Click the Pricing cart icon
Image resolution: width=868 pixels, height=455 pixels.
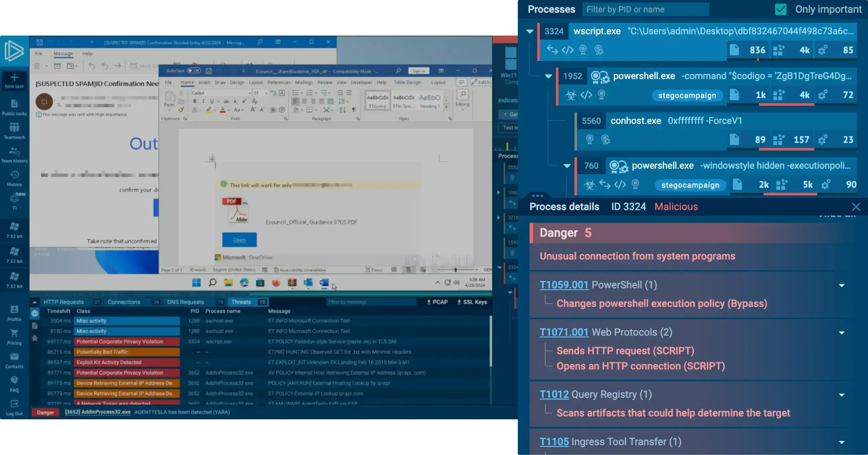coord(14,333)
